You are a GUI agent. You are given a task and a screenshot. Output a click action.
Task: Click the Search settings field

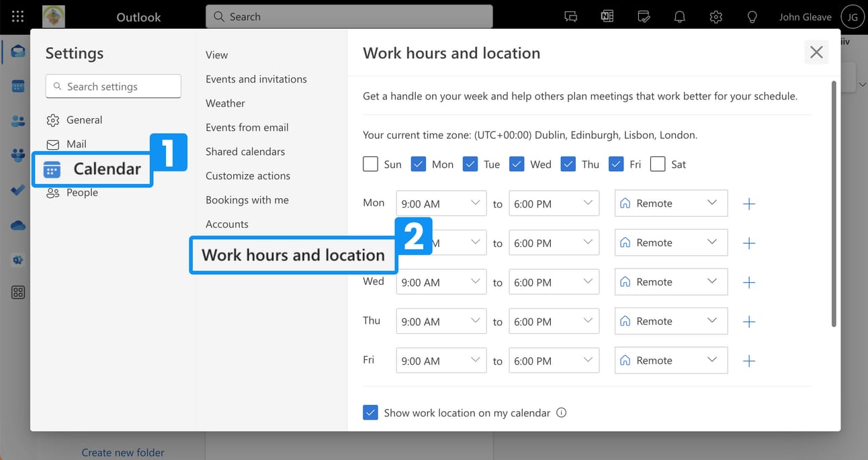click(x=114, y=86)
